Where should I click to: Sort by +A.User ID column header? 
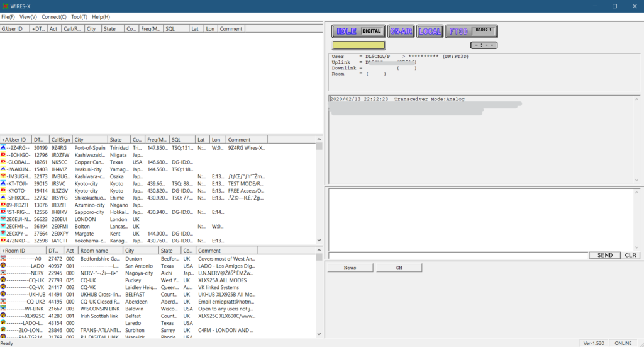[x=16, y=140]
